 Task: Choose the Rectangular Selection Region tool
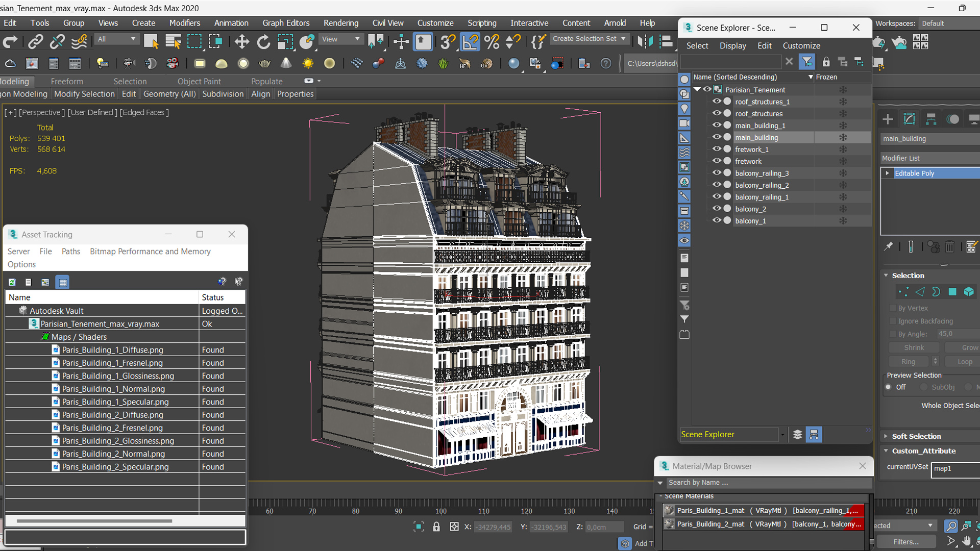[x=194, y=42]
